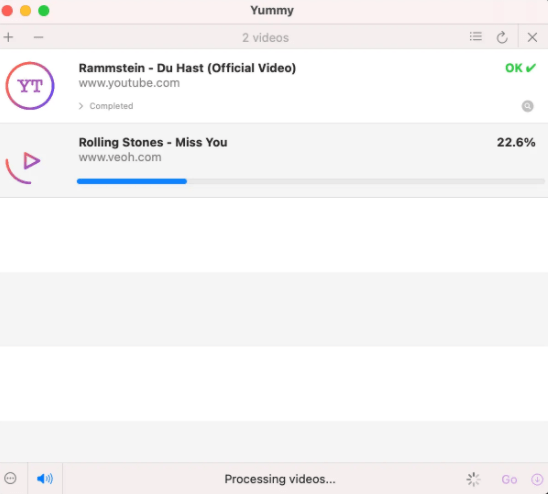This screenshot has height=494, width=548.
Task: Click the download arrow icon beside Go
Action: click(537, 479)
